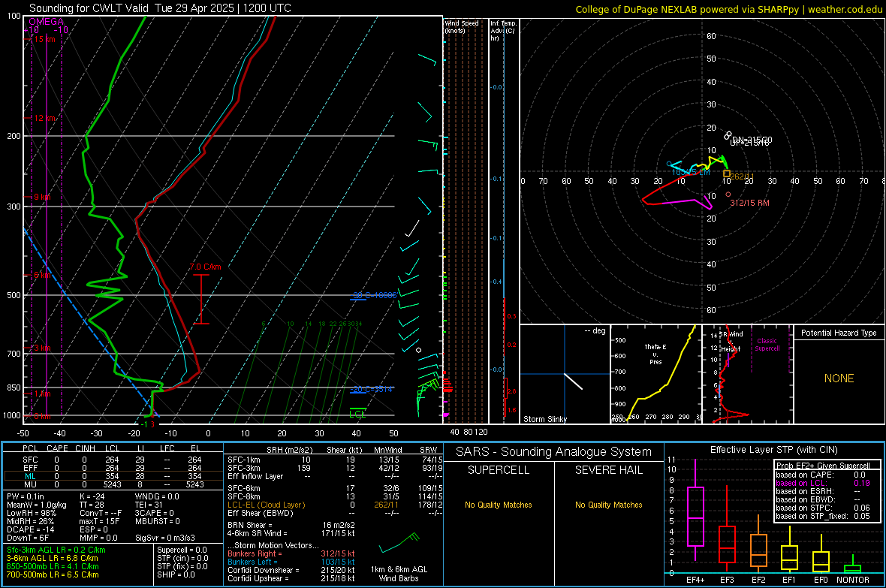The image size is (886, 588).
Task: Click the OMEGA label
Action: point(47,22)
